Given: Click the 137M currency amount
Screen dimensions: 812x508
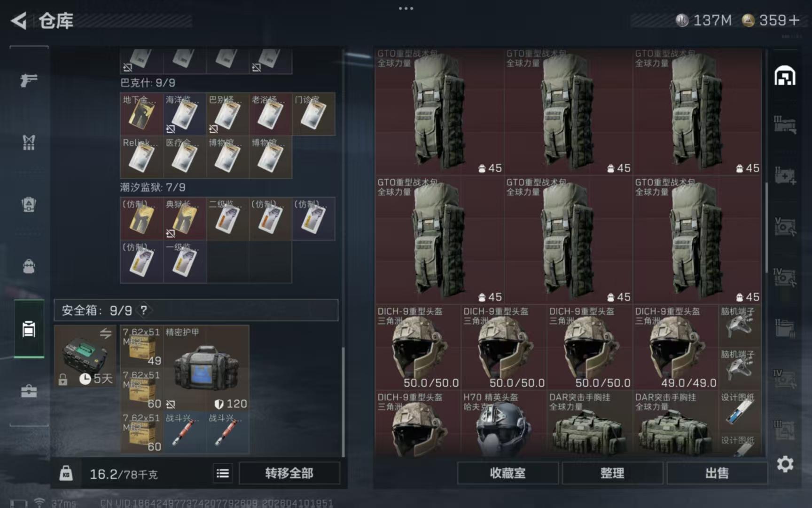Looking at the screenshot, I should click(x=712, y=20).
